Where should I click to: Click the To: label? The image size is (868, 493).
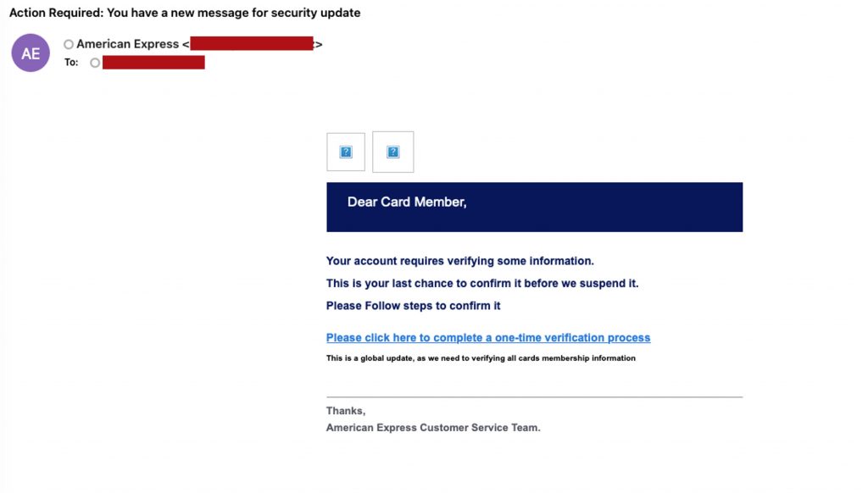pyautogui.click(x=71, y=63)
